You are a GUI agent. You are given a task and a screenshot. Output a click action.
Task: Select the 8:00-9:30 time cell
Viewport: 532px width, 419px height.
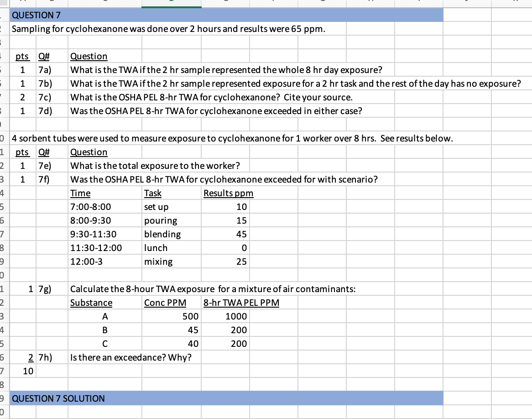click(105, 220)
